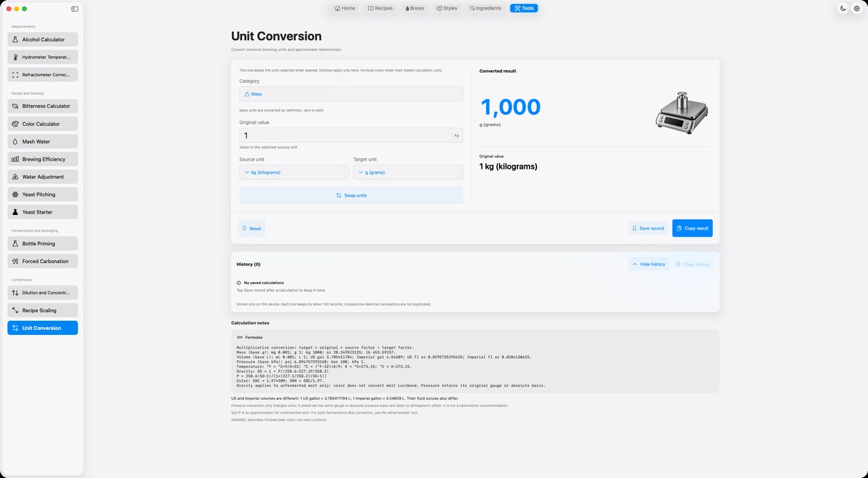Open the Yeast Starter tool
Screen dimensions: 868x478
[x=43, y=212]
